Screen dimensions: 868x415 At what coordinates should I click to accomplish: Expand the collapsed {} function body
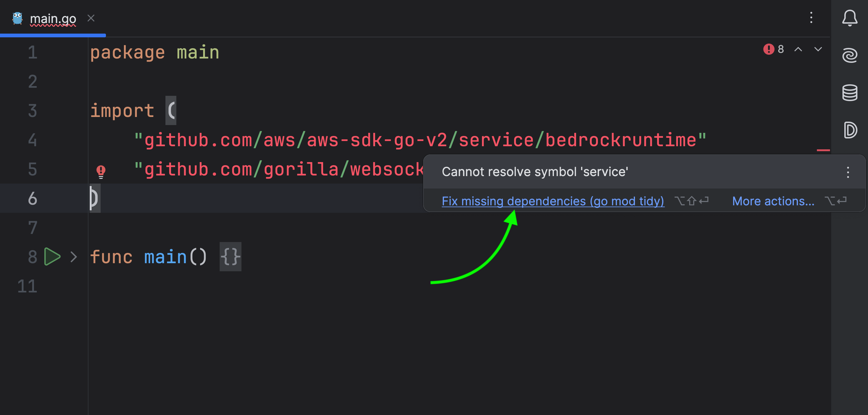tap(231, 257)
